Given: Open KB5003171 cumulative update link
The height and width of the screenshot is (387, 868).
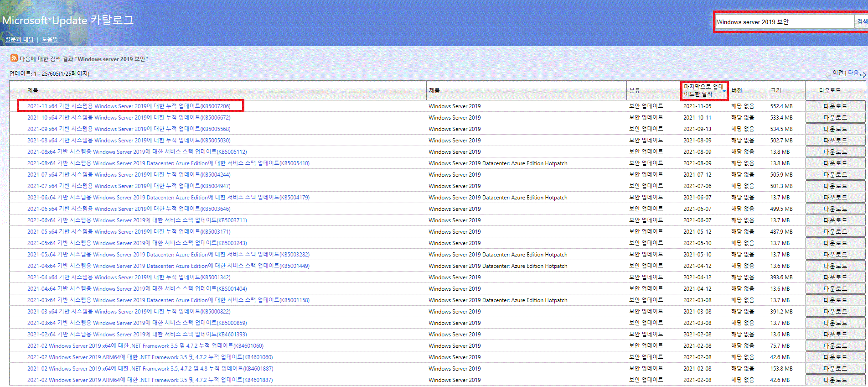Looking at the screenshot, I should (x=129, y=231).
